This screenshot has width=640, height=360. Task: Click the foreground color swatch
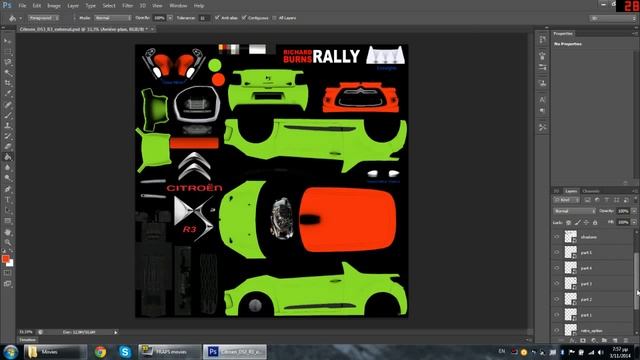coord(5,259)
